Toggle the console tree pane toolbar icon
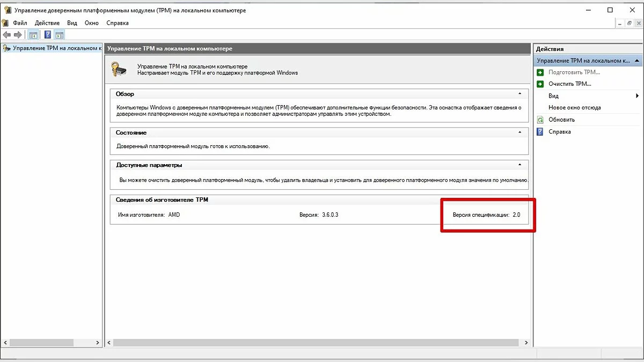 pyautogui.click(x=33, y=35)
